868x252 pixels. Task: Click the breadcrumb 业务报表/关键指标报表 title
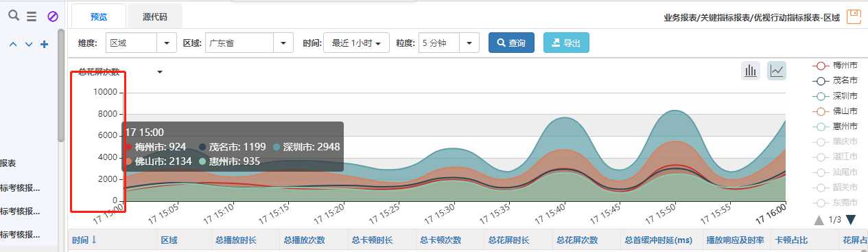tap(751, 17)
